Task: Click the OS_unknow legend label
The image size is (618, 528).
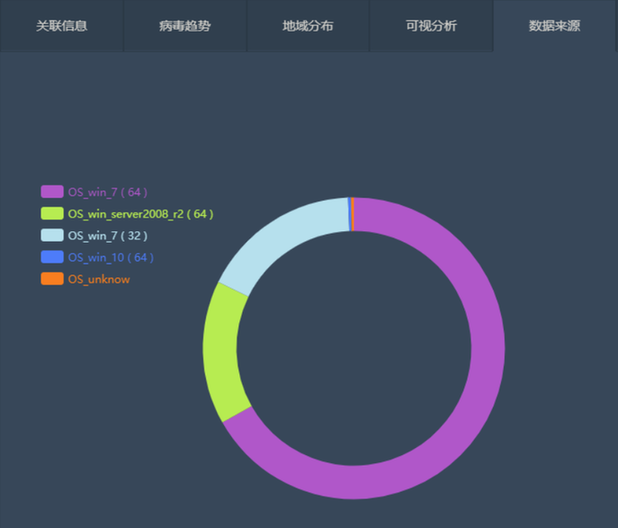Action: click(x=99, y=279)
